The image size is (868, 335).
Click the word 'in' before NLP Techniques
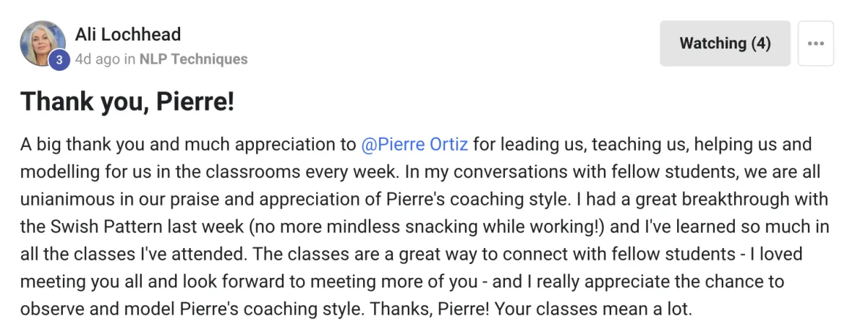tap(129, 59)
